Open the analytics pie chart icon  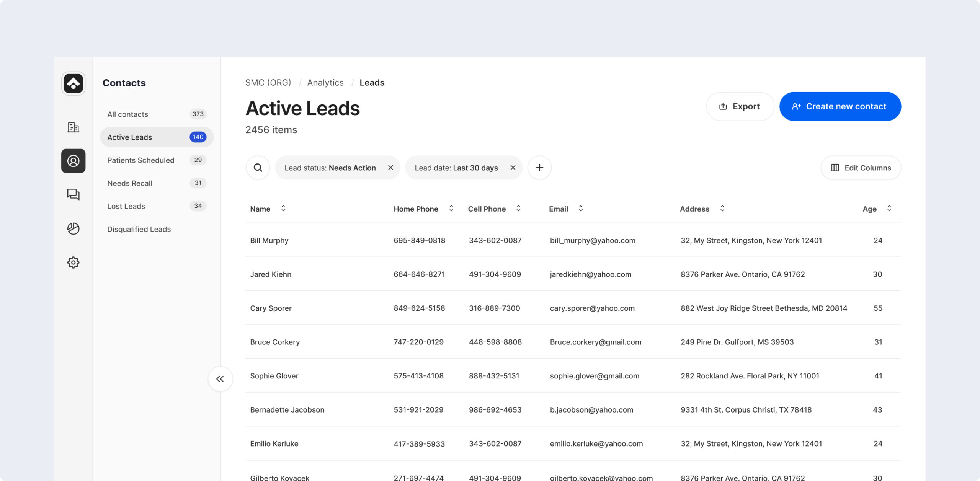[x=73, y=228]
